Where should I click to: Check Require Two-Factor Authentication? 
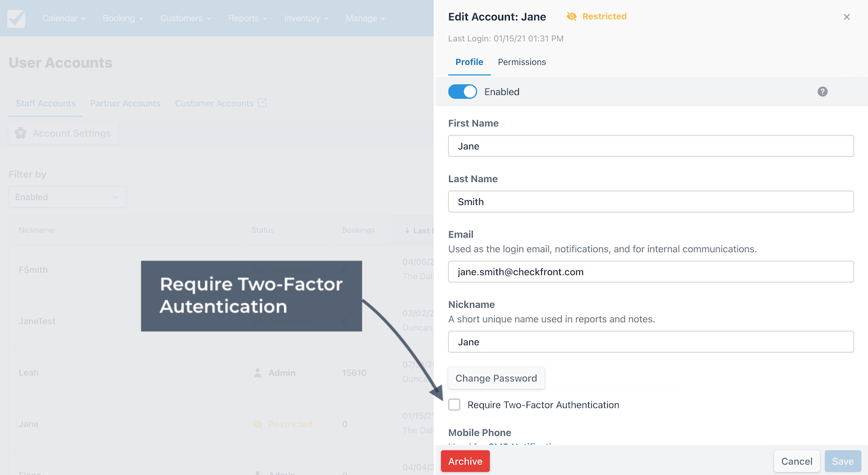pyautogui.click(x=454, y=405)
